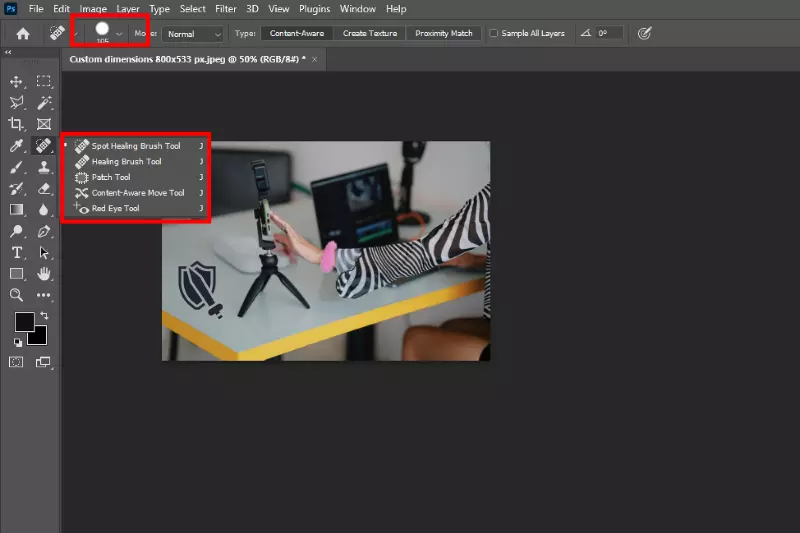The width and height of the screenshot is (800, 533).
Task: Open the Select menu
Action: click(x=192, y=9)
